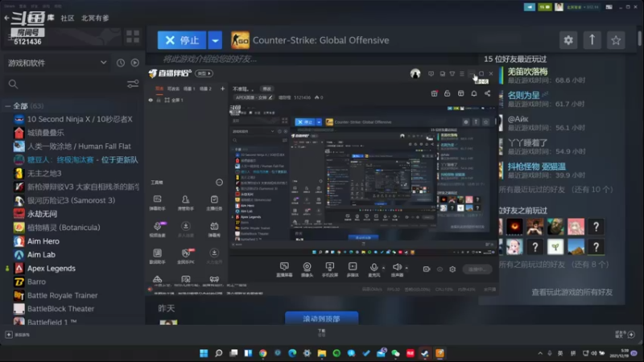This screenshot has width=644, height=362.
Task: Add 多媒体 media source in 直播伴侣
Action: point(353,269)
